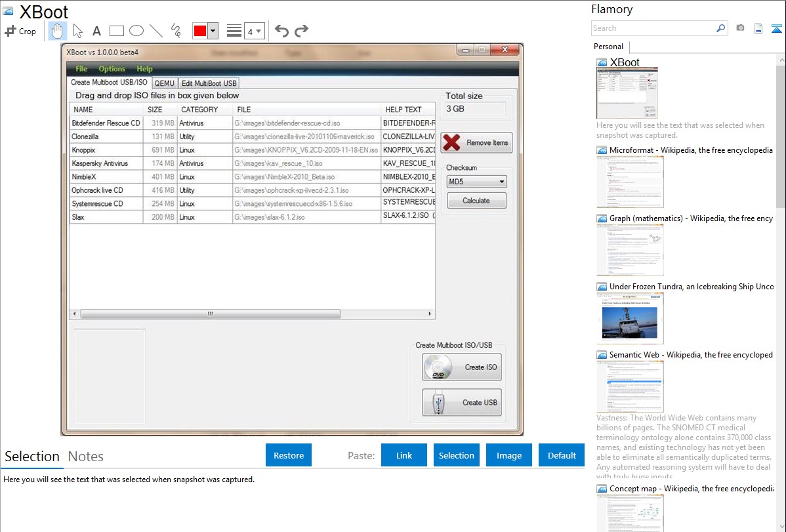Select the QEMU tab
Screen dimensions: 786x532
point(165,83)
